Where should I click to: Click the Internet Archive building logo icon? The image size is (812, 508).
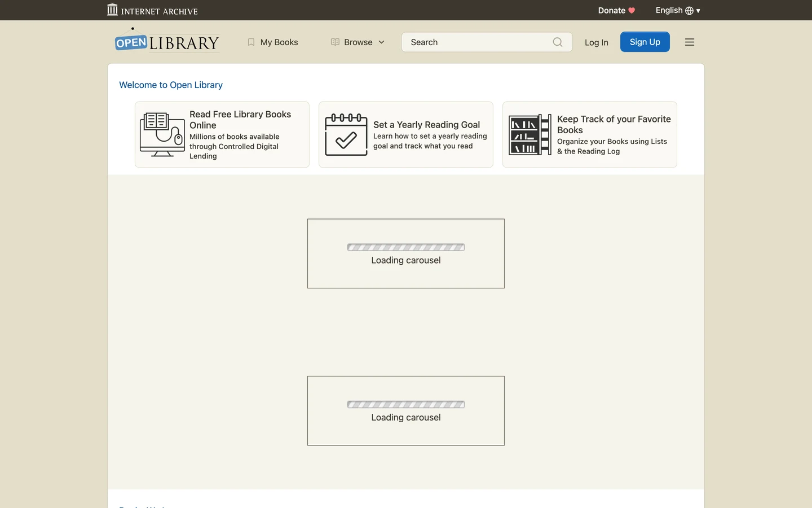[112, 10]
